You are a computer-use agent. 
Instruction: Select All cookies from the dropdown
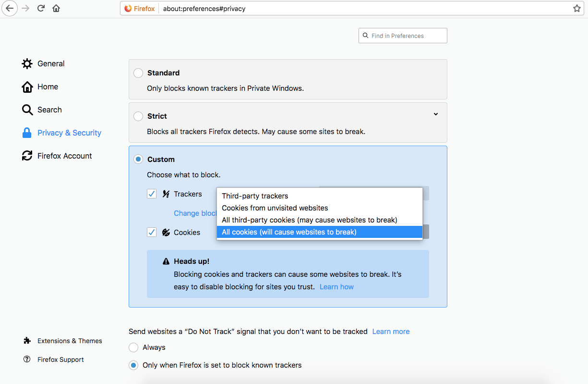point(289,232)
